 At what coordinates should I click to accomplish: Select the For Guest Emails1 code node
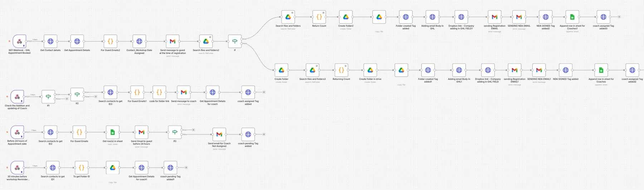pos(137,92)
